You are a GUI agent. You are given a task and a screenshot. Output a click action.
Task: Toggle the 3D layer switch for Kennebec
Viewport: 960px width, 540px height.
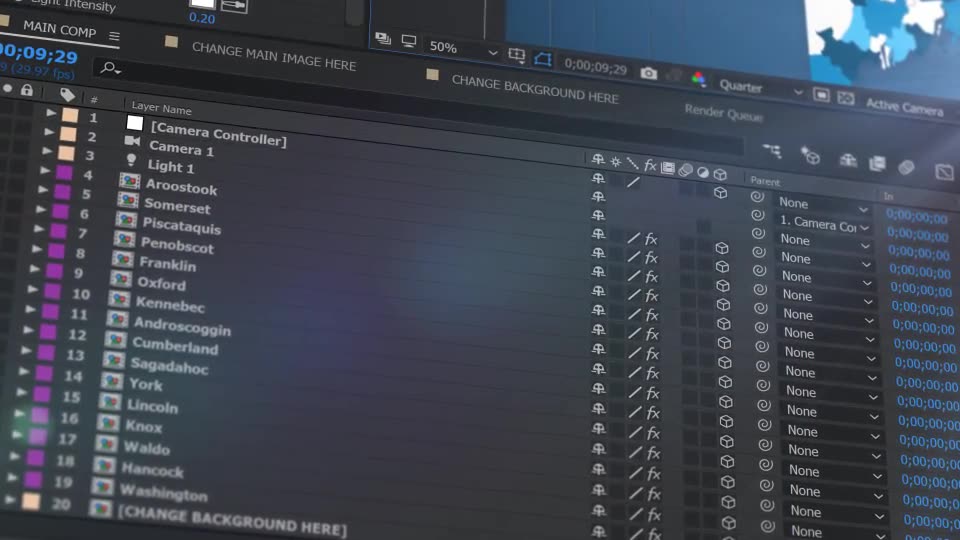tap(724, 362)
